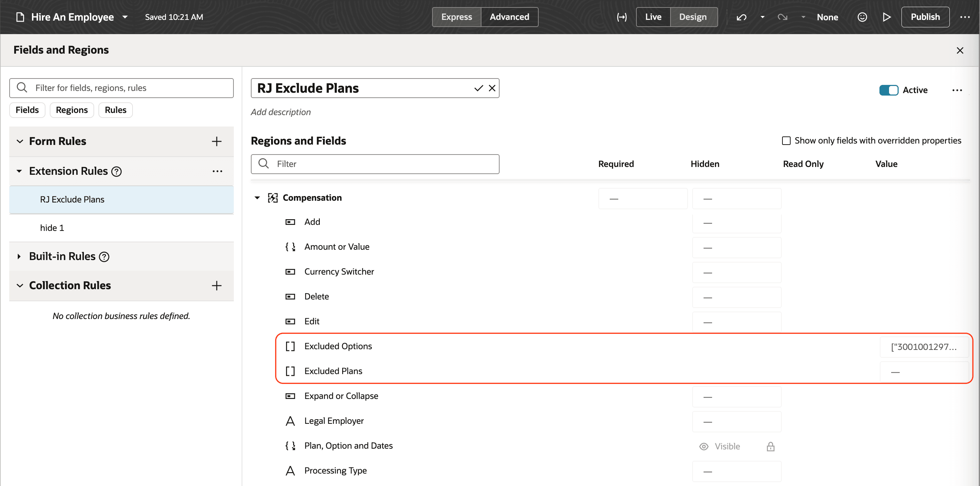Switch to the Advanced mode tab

point(509,17)
